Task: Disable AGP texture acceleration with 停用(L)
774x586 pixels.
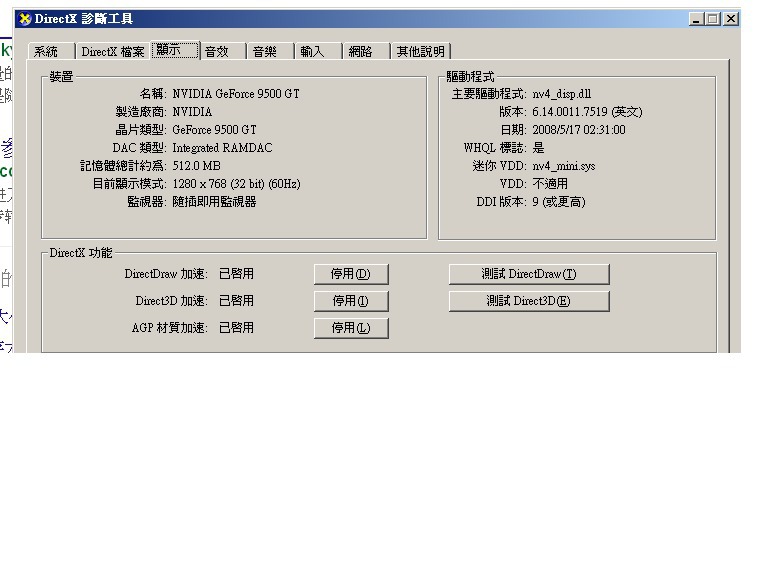Action: click(x=351, y=328)
